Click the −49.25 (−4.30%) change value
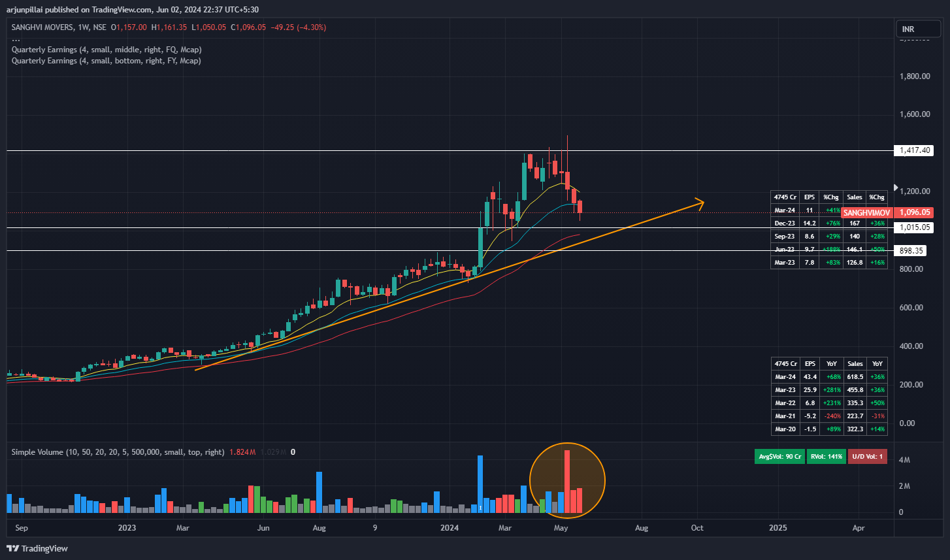Screen dimensions: 950x560 [x=299, y=27]
